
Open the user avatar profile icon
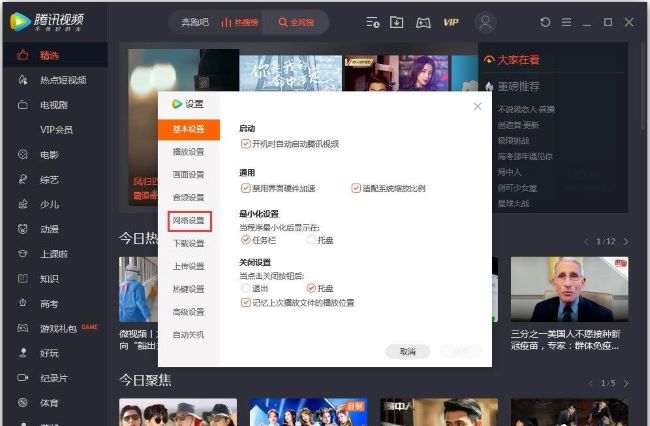point(485,21)
